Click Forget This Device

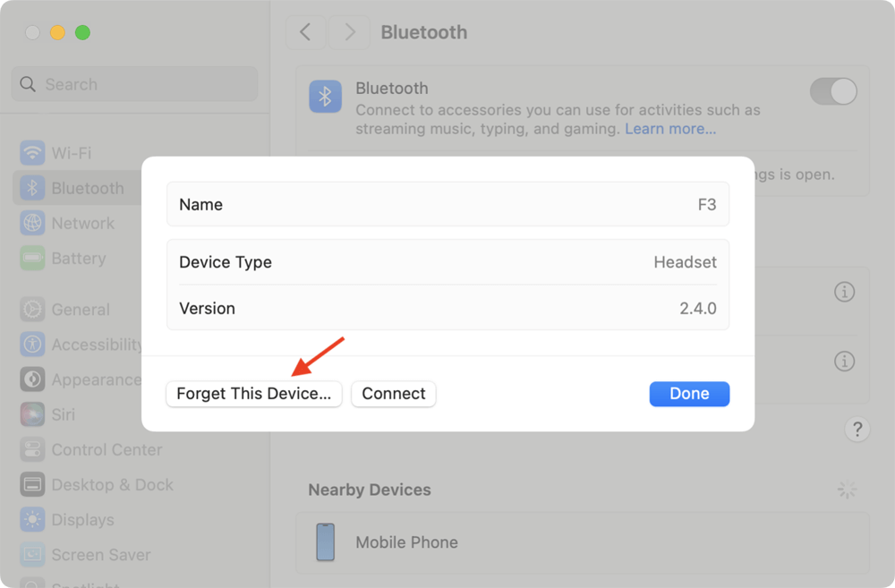253,394
